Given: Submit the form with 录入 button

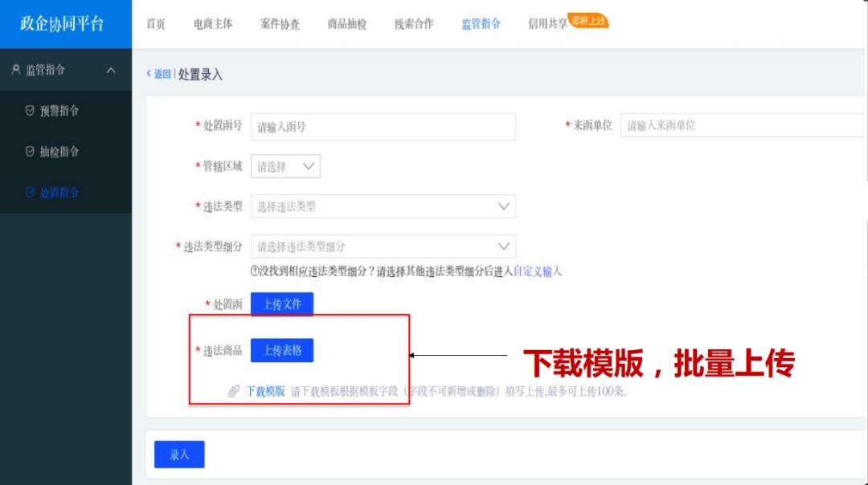Looking at the screenshot, I should click(x=179, y=454).
